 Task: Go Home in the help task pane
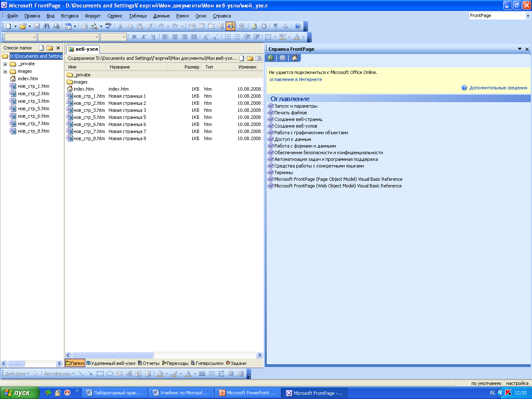pos(295,58)
